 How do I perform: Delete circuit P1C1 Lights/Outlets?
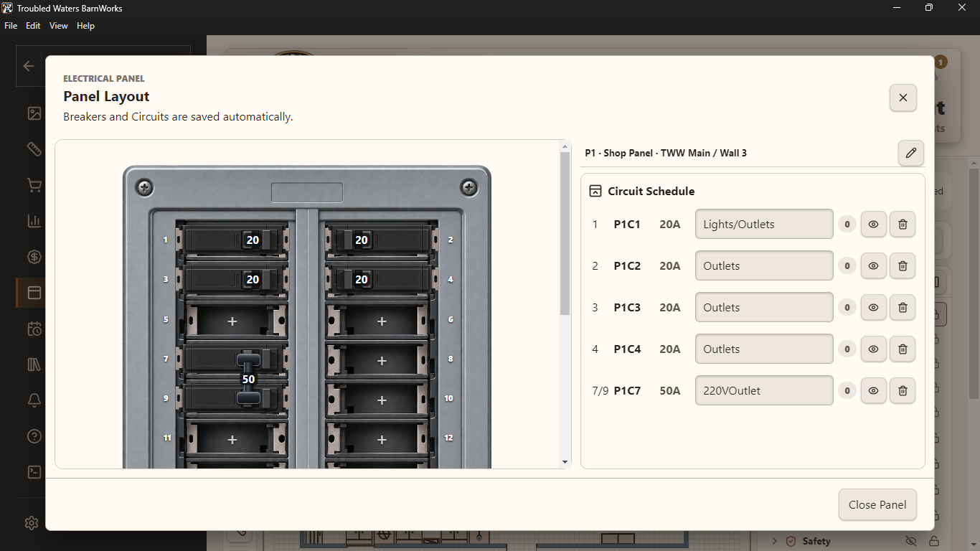[903, 224]
